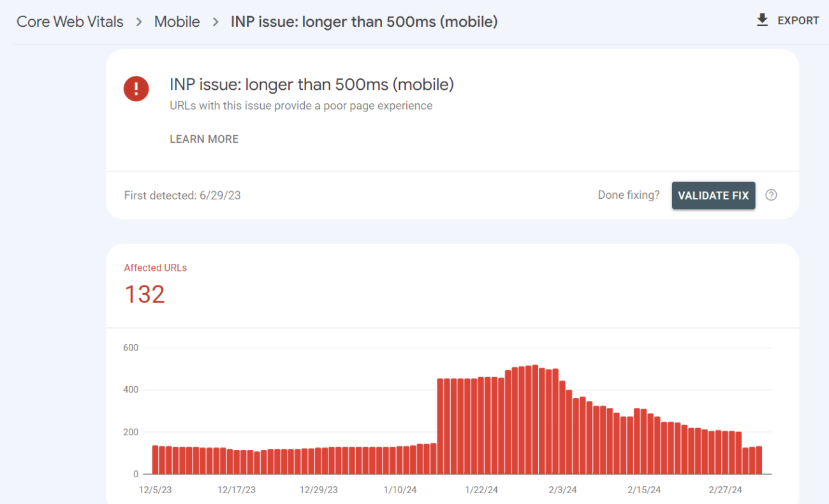Viewport: 829px width, 504px height.
Task: Click the breadcrumb chevron after Core Web Vitals
Action: click(x=139, y=22)
